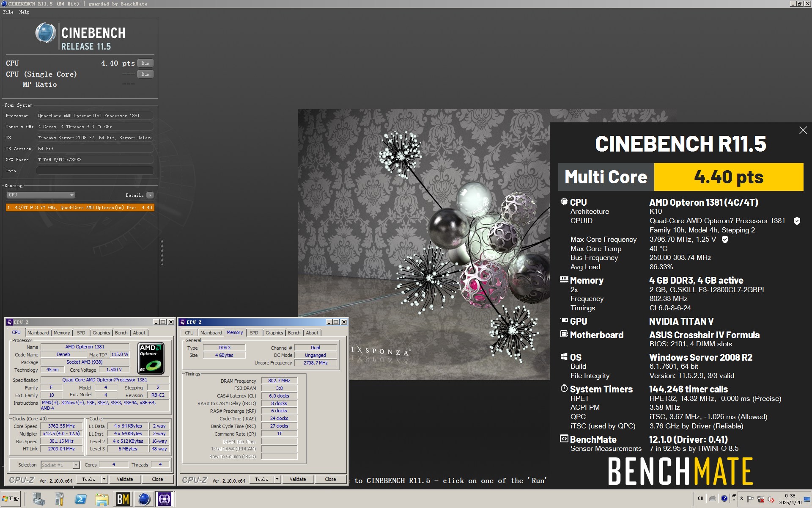This screenshot has width=812, height=508.
Task: Click the GPU card icon in BenchMate panel
Action: pos(564,320)
